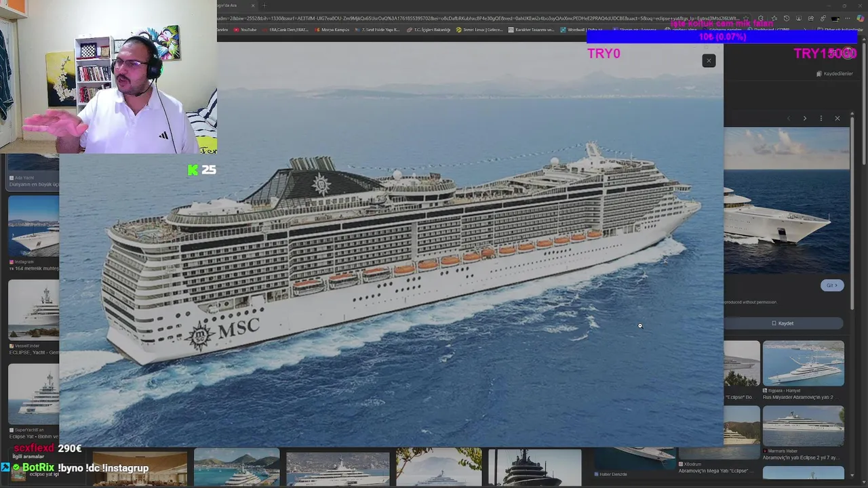The width and height of the screenshot is (868, 488).
Task: Open a new browser tab
Action: click(x=264, y=5)
